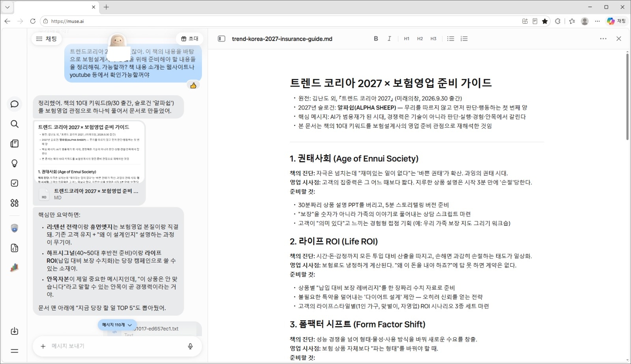Click the 메시지 보내기 input field
This screenshot has height=364, width=631.
coord(117,346)
